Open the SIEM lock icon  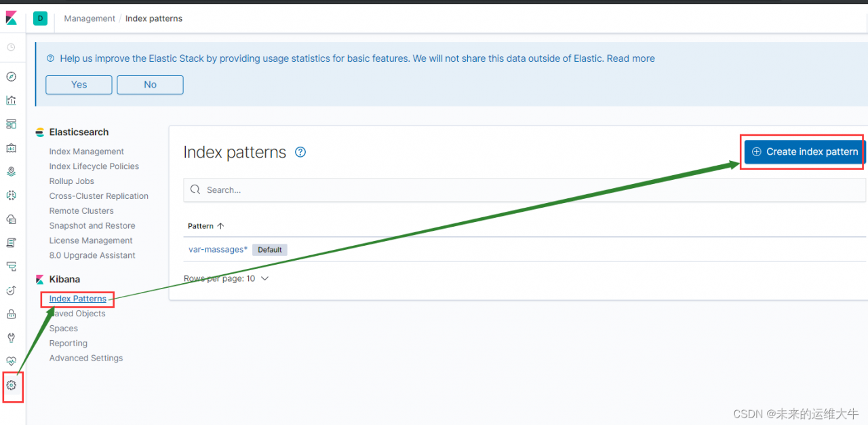(x=11, y=314)
